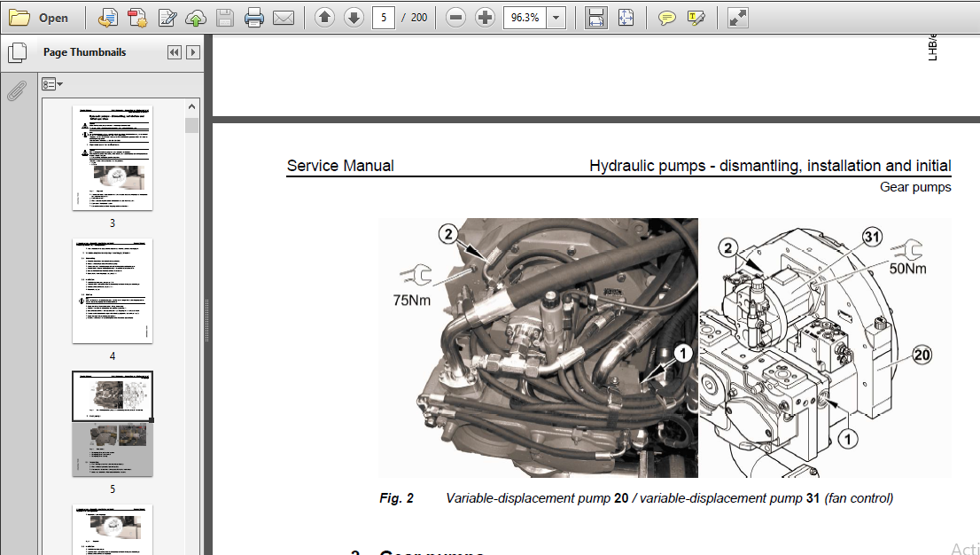Open the Page Thumbnails panel icon
Screen dimensions: 980x555
pos(17,53)
